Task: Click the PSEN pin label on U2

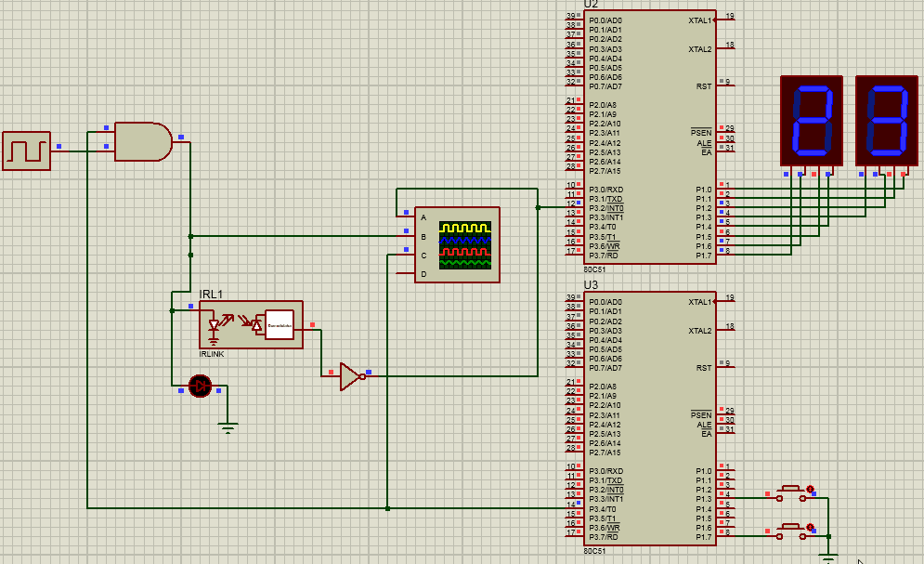Action: tap(701, 133)
